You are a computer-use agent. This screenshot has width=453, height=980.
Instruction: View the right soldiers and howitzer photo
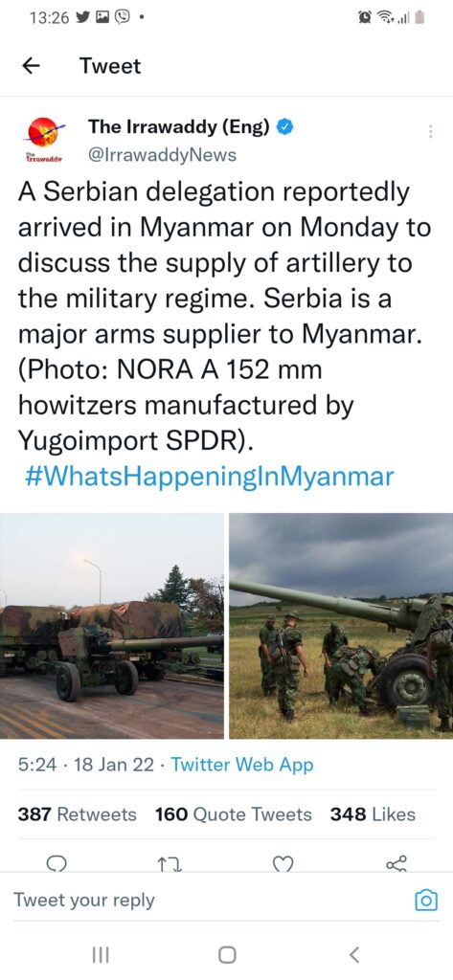341,626
